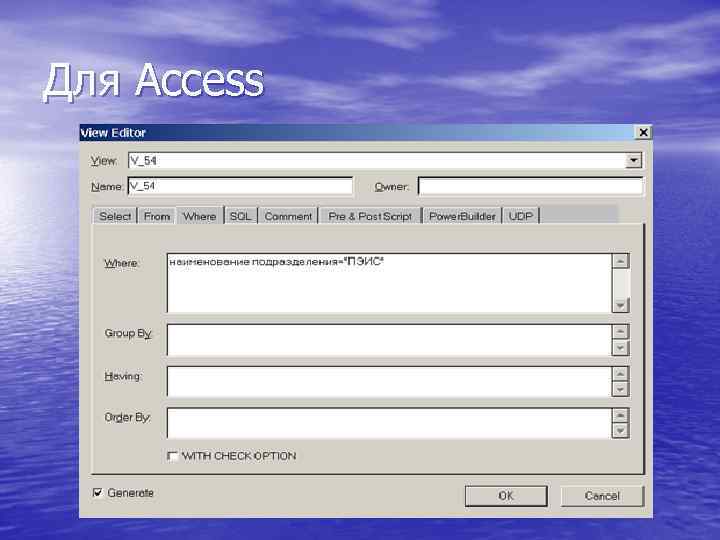Click Order By scroll up arrow

[620, 415]
